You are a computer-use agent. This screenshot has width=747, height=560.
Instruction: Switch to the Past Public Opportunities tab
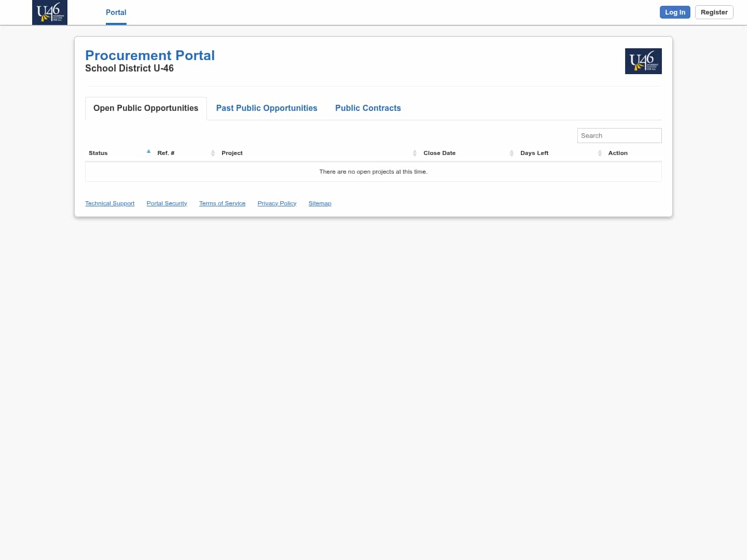[x=267, y=108]
